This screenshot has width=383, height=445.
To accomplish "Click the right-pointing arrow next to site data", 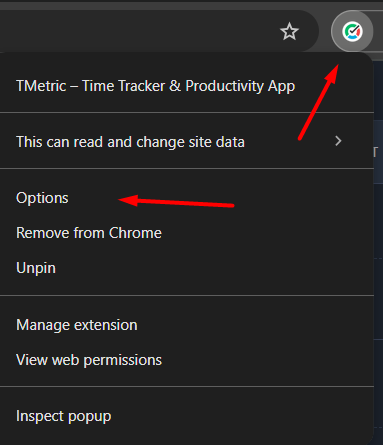I will 338,141.
